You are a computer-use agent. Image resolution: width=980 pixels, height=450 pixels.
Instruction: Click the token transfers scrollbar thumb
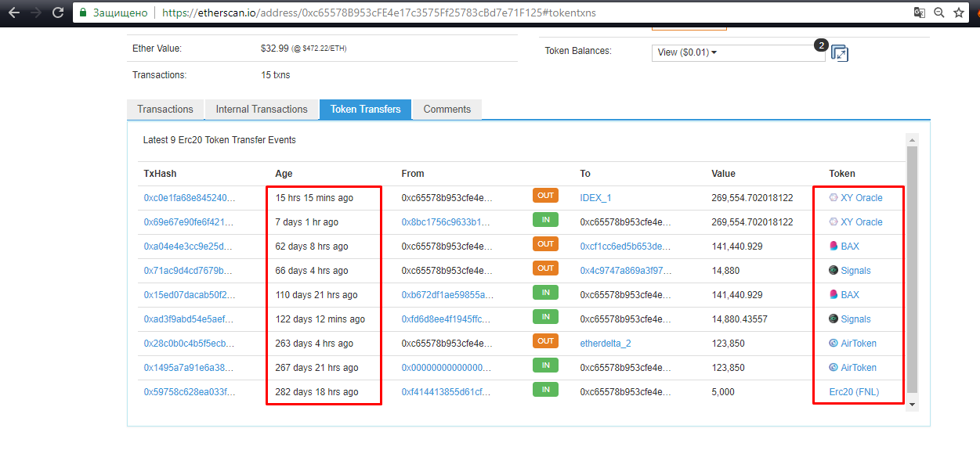pos(912,269)
